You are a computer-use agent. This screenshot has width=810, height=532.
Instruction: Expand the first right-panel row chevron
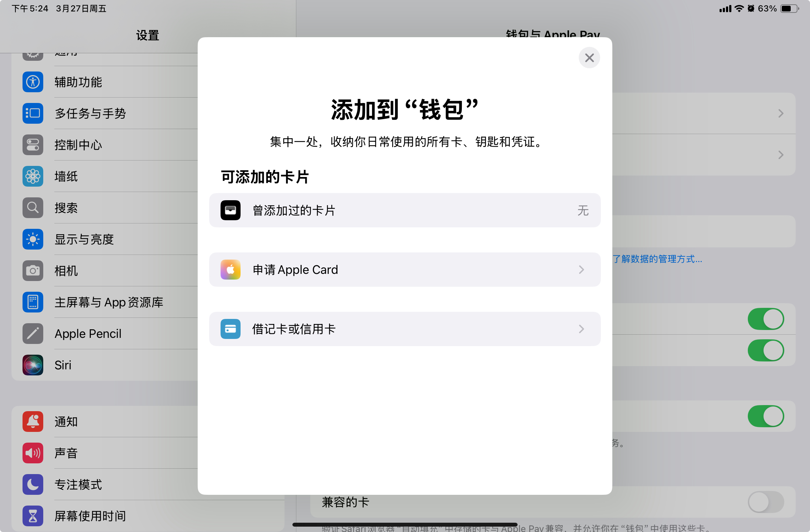[781, 113]
